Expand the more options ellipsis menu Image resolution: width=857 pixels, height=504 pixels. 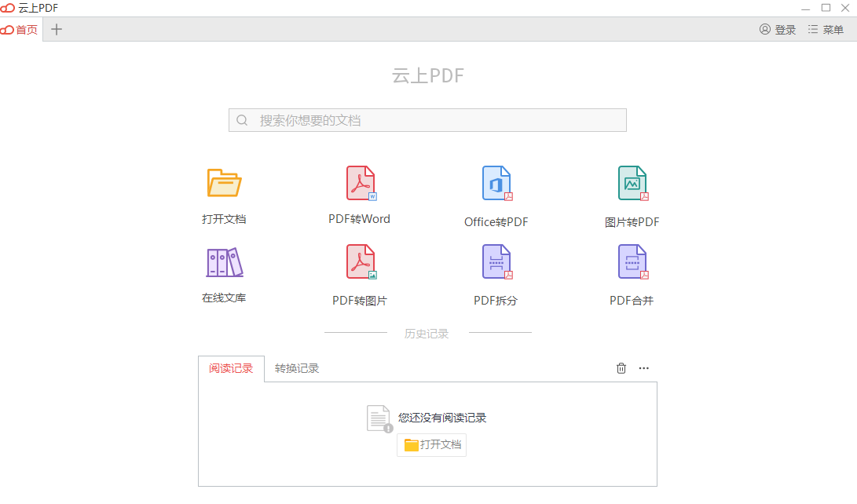tap(643, 367)
